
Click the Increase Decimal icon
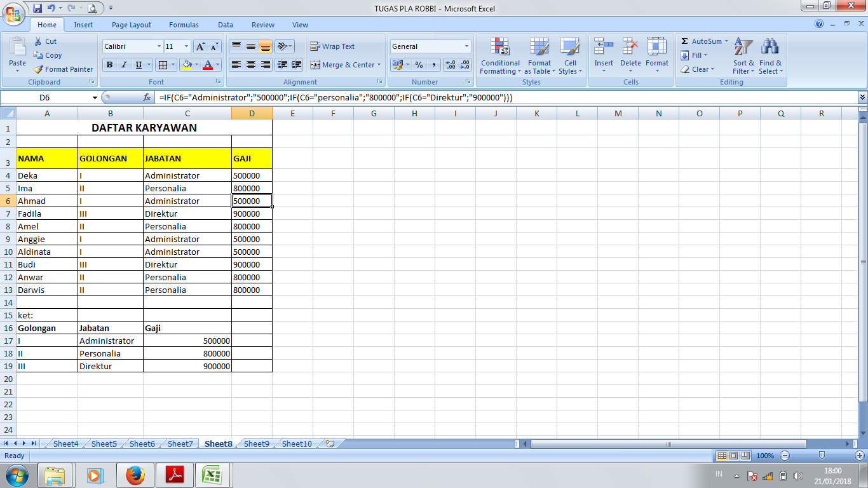[x=451, y=65]
